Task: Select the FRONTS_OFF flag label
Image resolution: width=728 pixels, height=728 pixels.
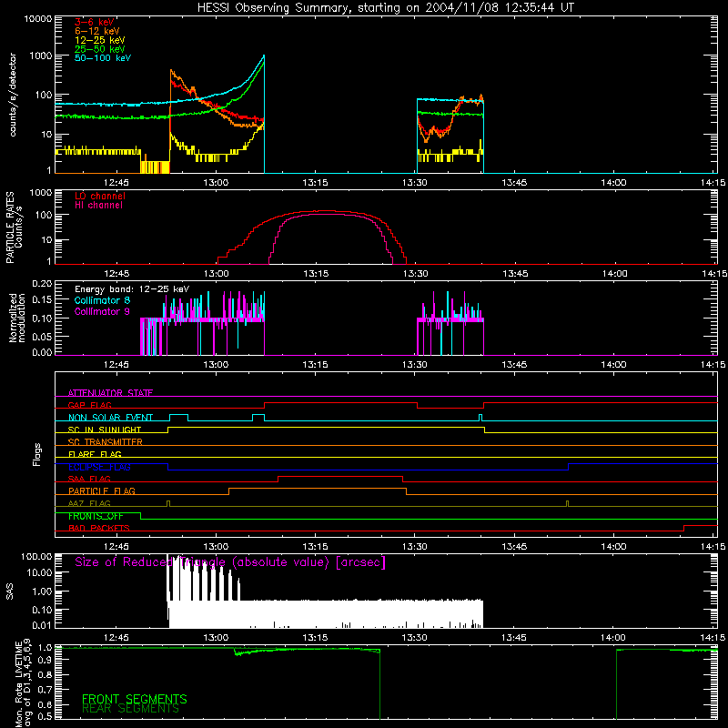Action: tap(96, 516)
